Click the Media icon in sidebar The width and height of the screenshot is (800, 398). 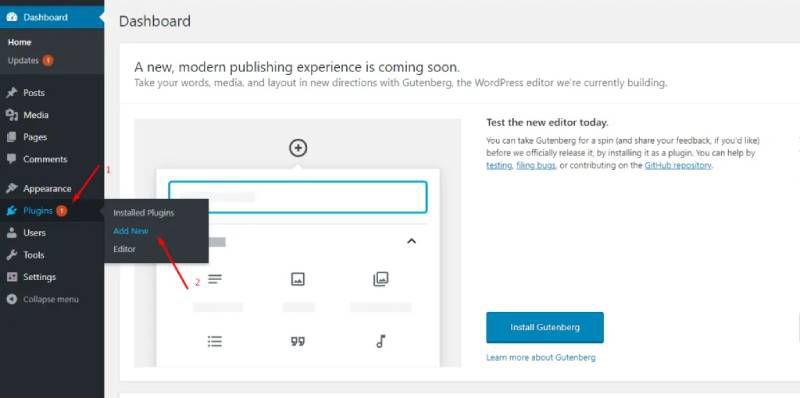click(12, 115)
